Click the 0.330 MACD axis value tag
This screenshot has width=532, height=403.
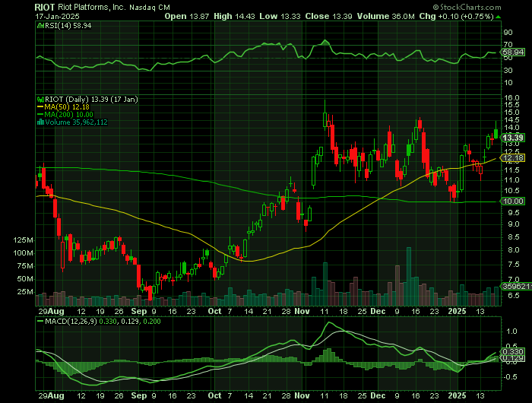click(x=512, y=352)
